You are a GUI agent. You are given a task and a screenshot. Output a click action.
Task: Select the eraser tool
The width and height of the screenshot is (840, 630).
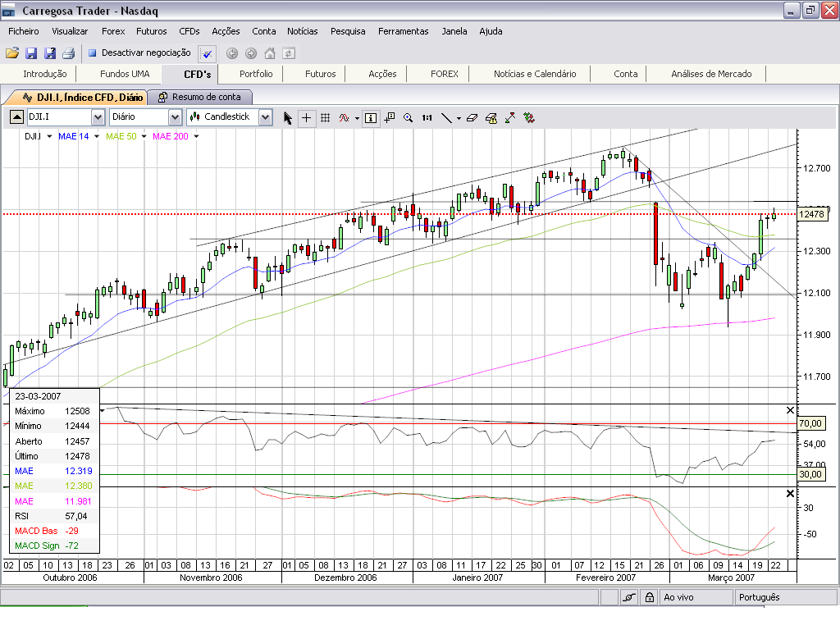pos(472,118)
